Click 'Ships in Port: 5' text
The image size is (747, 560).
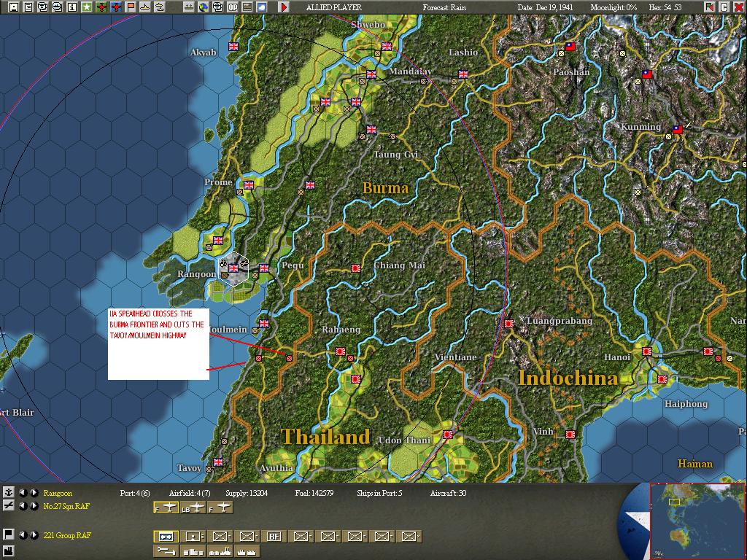[379, 493]
